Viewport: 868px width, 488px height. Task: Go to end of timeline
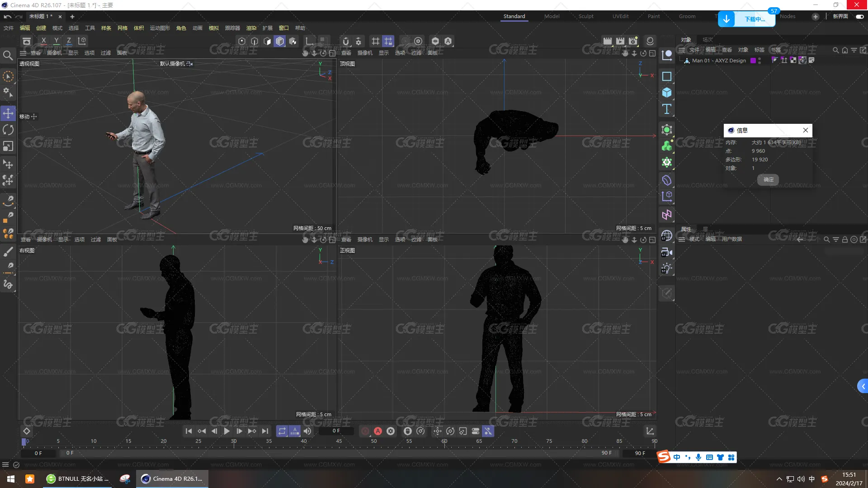pyautogui.click(x=265, y=431)
